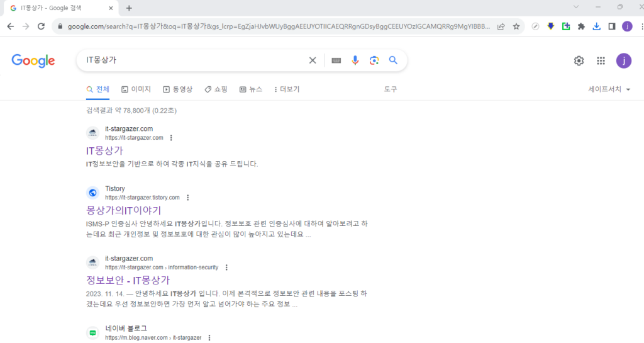Open the Google account avatar on page
Screen dimensions: 644x343
point(623,61)
